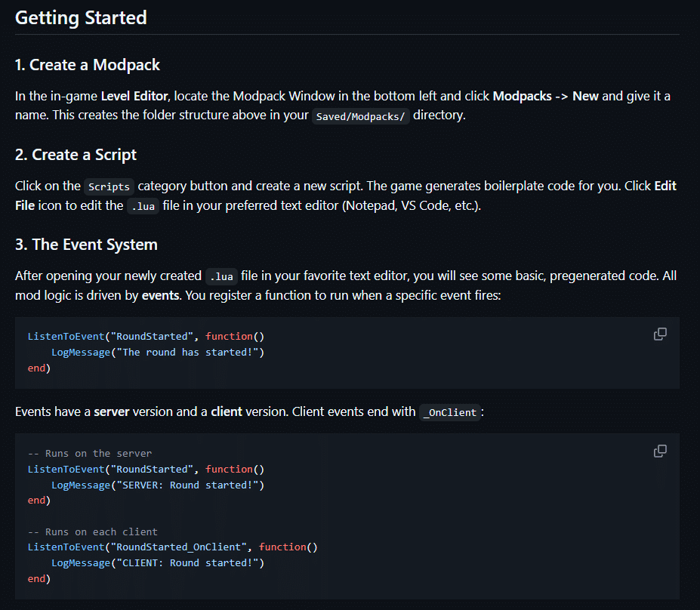Viewport: 700px width, 610px height.
Task: Click the bold "Level Editor" text
Action: [135, 96]
